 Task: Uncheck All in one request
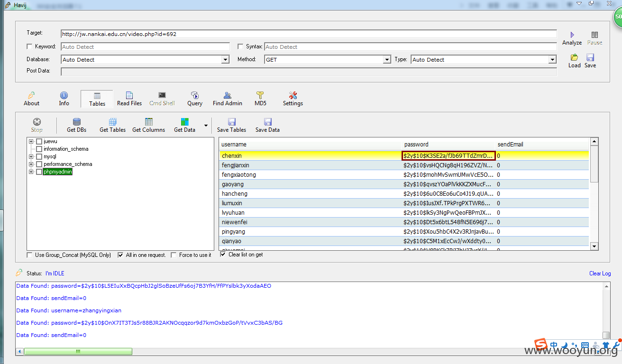(x=120, y=255)
